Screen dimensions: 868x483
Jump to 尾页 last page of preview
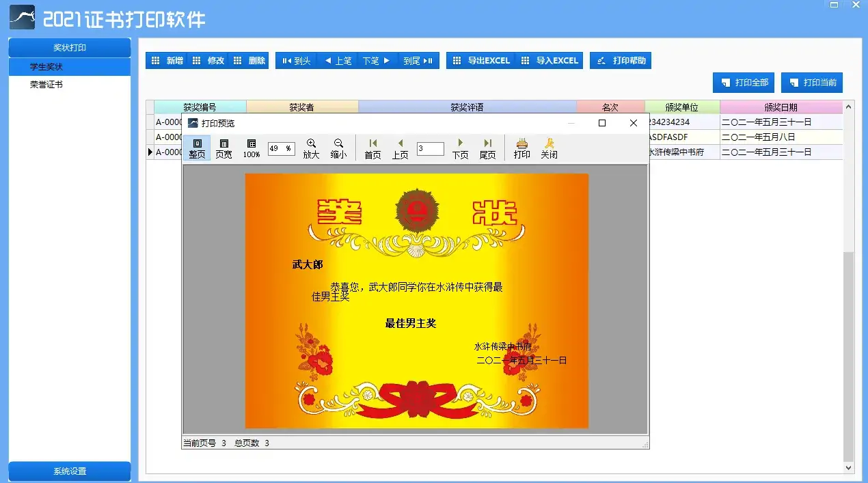(x=487, y=148)
